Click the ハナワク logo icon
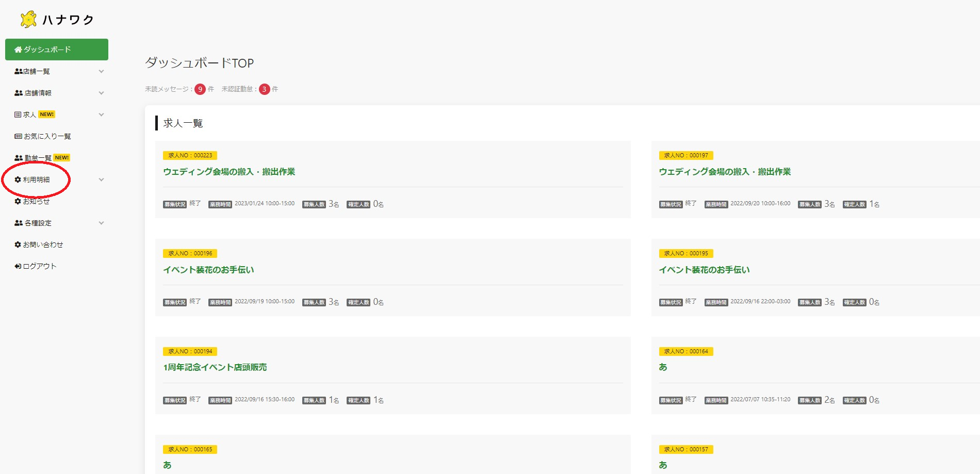This screenshot has height=474, width=980. coord(28,20)
